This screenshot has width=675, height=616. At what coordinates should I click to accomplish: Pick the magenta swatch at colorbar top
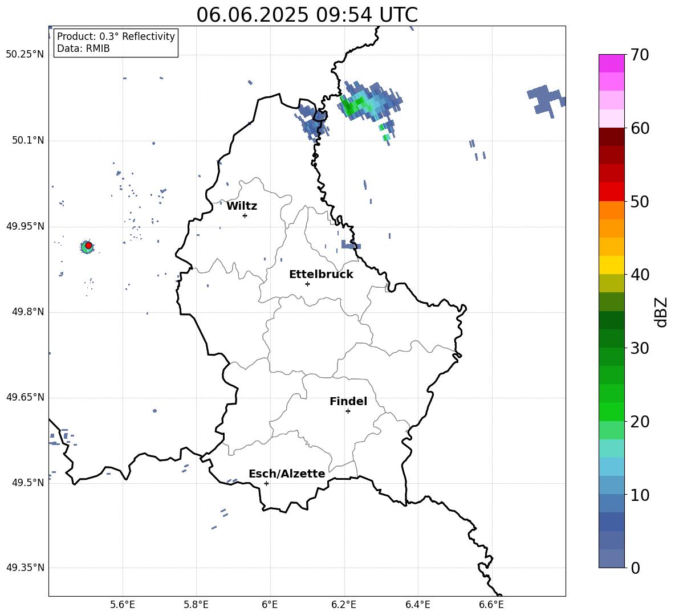(611, 63)
